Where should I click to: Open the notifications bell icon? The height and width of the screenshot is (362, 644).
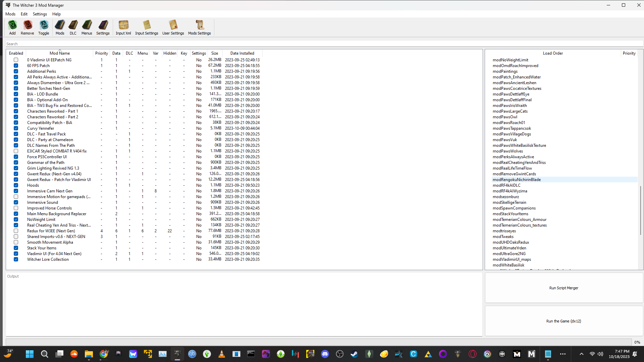(635, 354)
